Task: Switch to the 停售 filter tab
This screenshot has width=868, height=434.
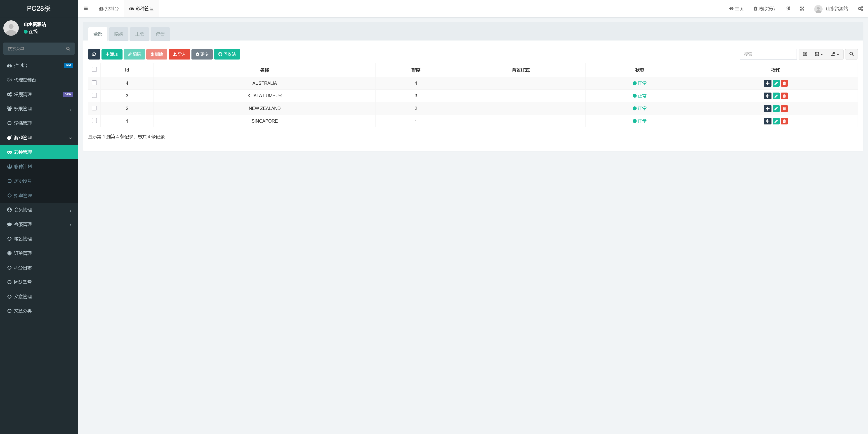Action: [x=160, y=34]
